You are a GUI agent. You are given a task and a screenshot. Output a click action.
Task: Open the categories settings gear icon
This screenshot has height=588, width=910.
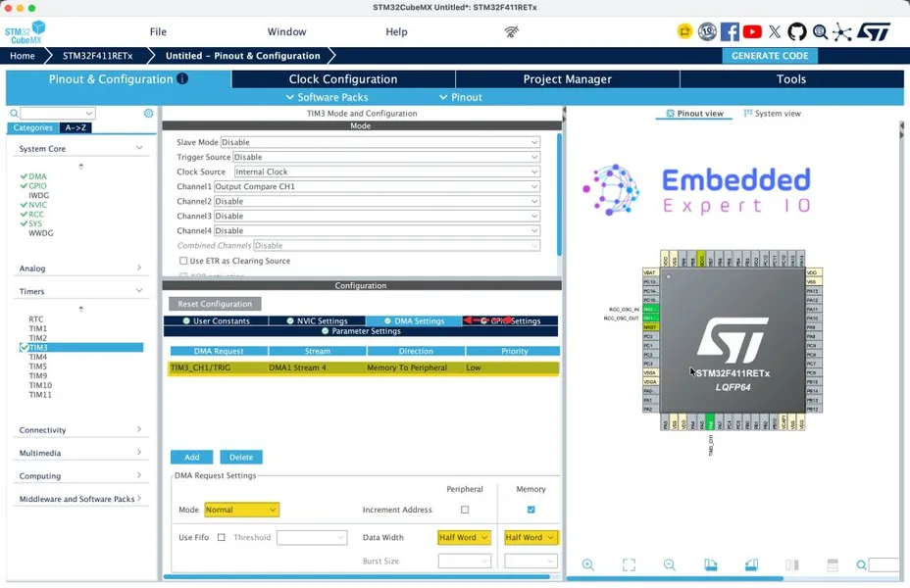149,113
